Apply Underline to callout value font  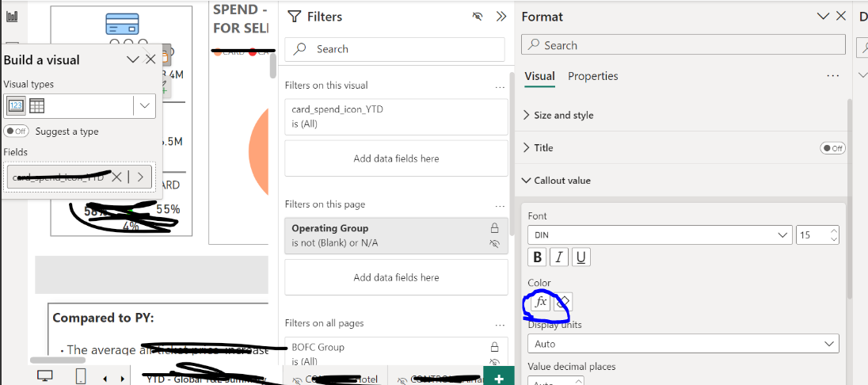click(581, 257)
